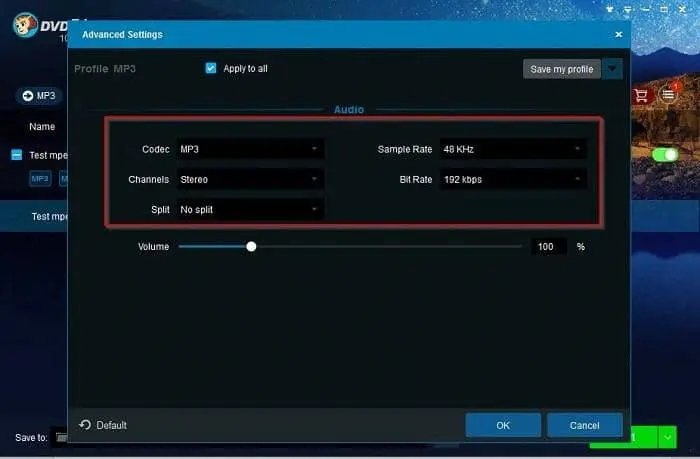Screen dimensions: 700x459
Task: Click the volume percentage input field
Action: (x=548, y=246)
